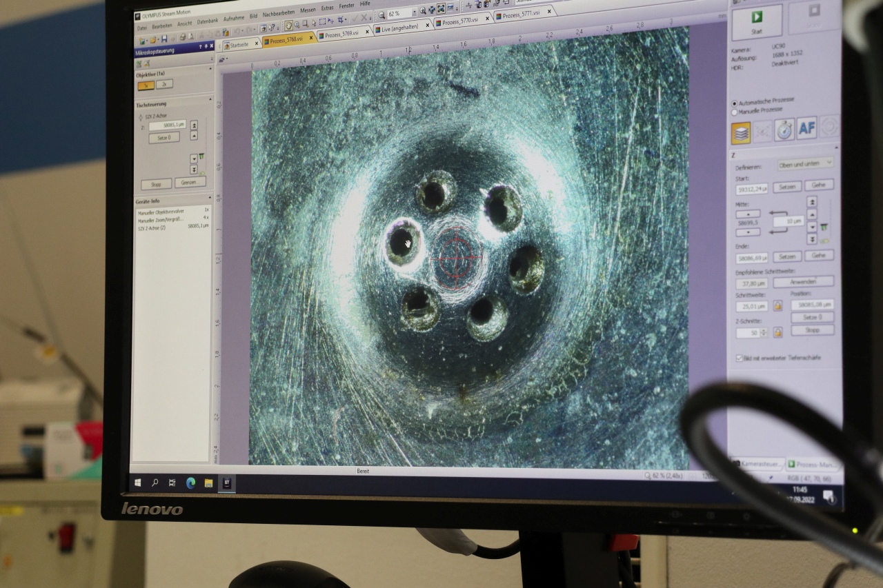Click fast-down double arrow in Z process panel
The height and width of the screenshot is (588, 883).
812,239
